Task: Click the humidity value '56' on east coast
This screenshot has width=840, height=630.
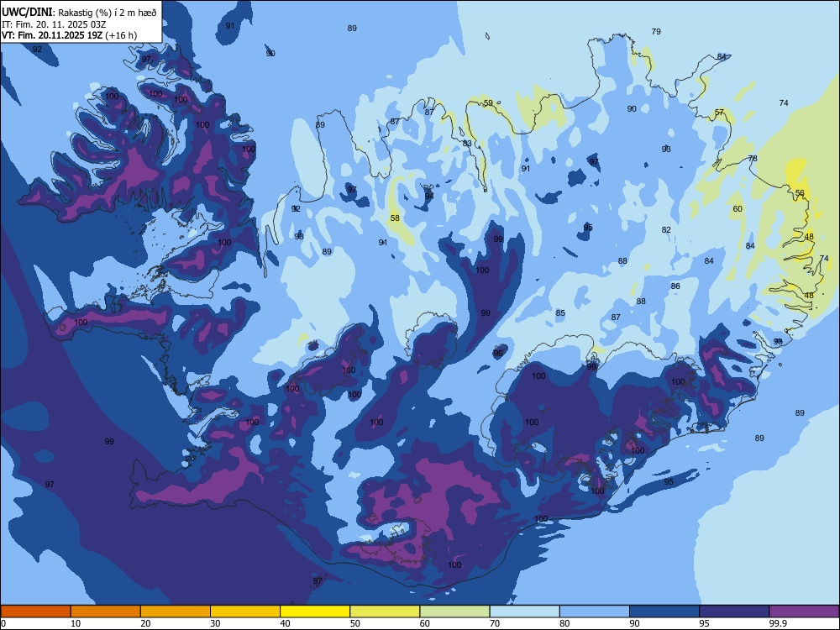Action: (x=800, y=193)
